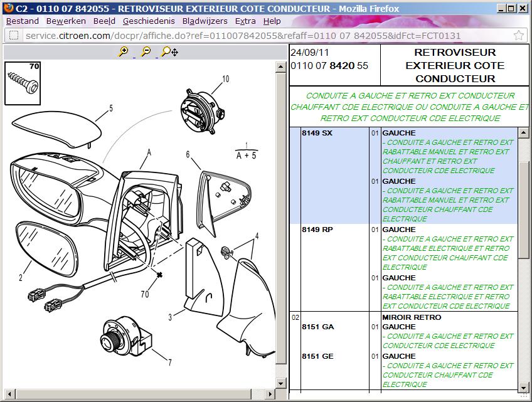Open the Geschiedenis menu
The width and height of the screenshot is (532, 402).
coord(149,21)
